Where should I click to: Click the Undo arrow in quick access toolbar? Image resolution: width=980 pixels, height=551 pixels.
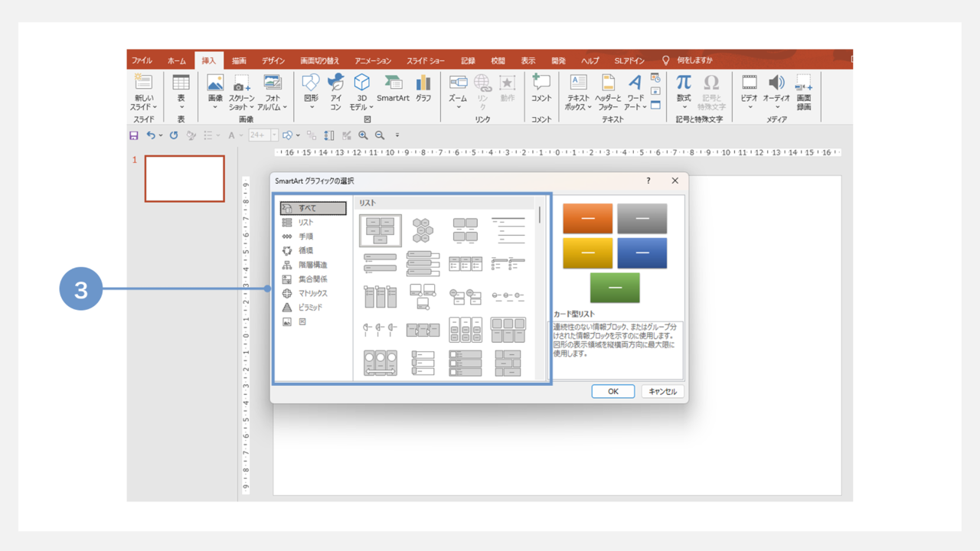tap(151, 135)
